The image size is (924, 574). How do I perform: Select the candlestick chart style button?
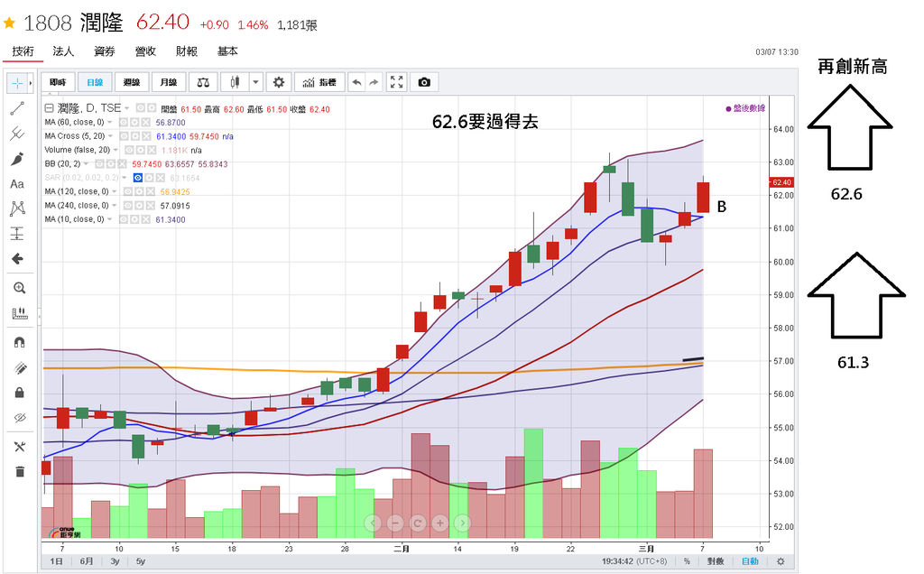click(235, 82)
